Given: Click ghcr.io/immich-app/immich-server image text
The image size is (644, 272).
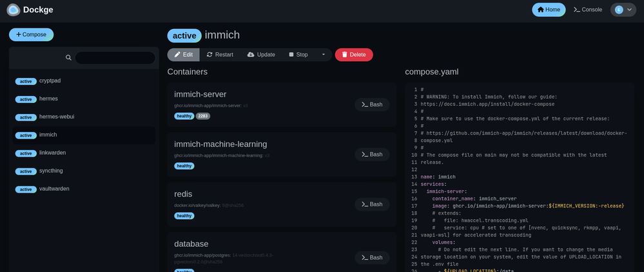Looking at the screenshot, I should [208, 106].
